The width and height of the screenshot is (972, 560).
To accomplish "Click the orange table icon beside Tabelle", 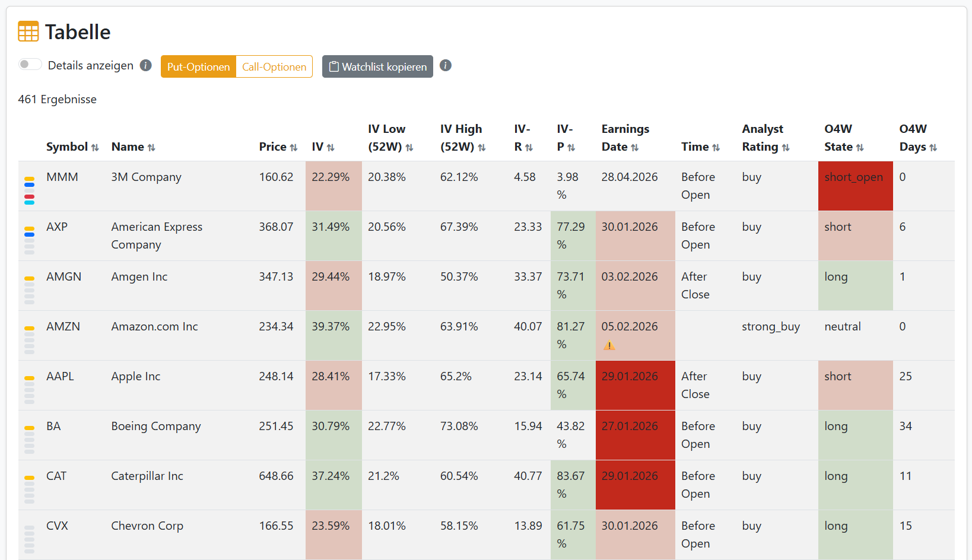I will pyautogui.click(x=28, y=31).
